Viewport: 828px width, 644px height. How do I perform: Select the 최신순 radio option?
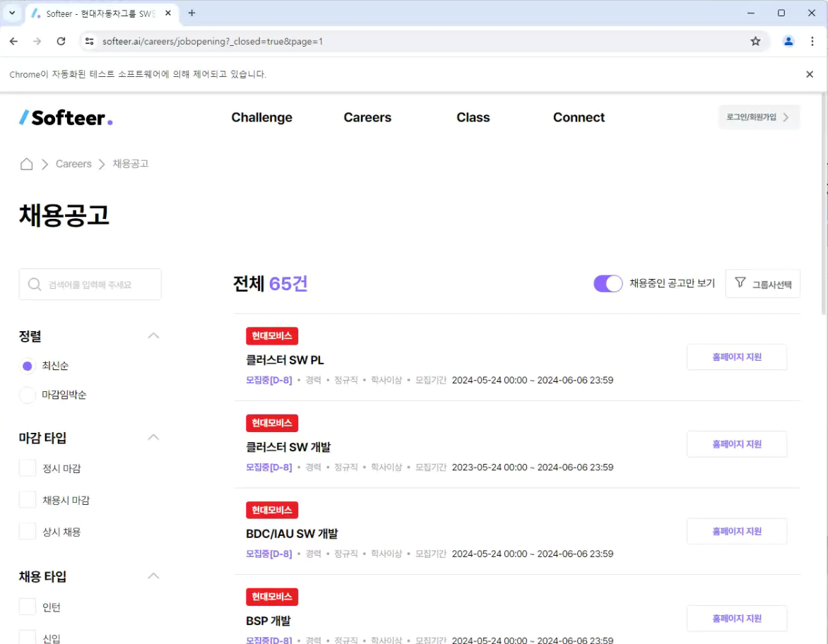click(28, 366)
